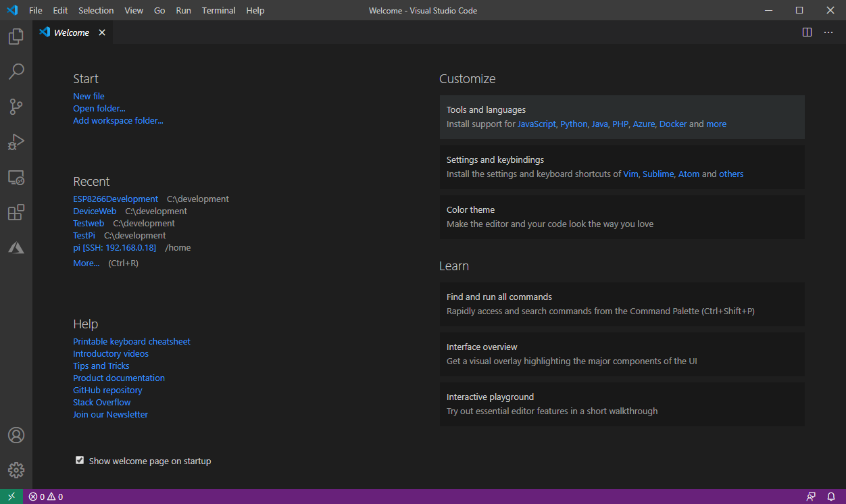The width and height of the screenshot is (846, 504).
Task: Open the notifications bell in status bar
Action: [x=831, y=497]
